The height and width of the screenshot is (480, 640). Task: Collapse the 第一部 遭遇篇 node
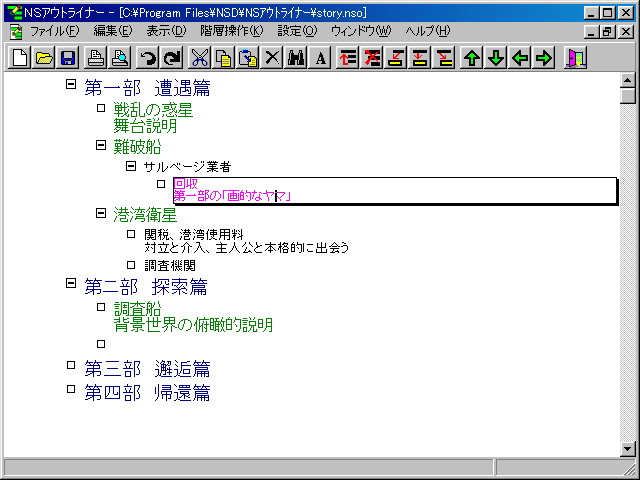pos(71,84)
